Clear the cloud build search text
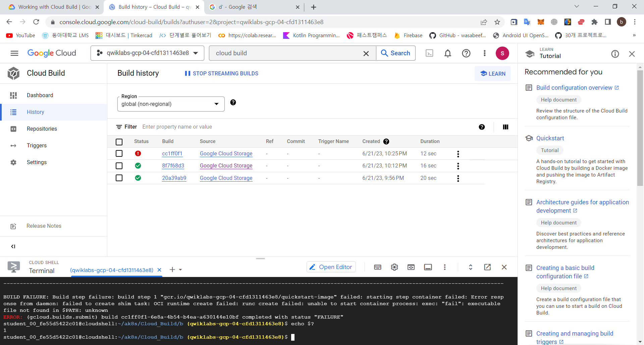 pyautogui.click(x=366, y=53)
